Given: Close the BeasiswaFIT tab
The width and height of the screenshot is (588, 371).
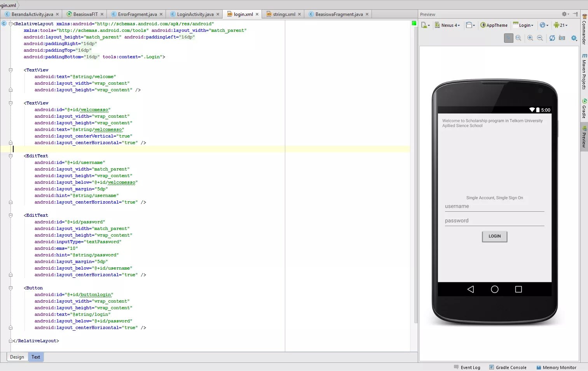Looking at the screenshot, I should [102, 14].
